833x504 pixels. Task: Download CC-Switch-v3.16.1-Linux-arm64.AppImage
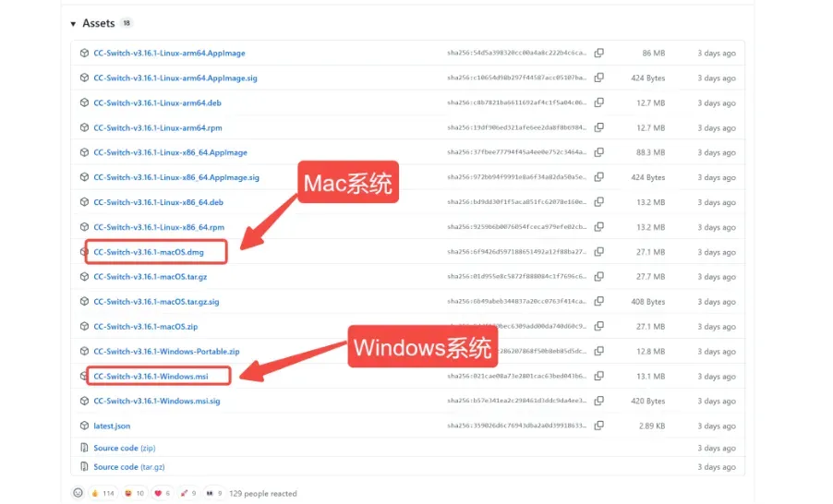pos(170,54)
